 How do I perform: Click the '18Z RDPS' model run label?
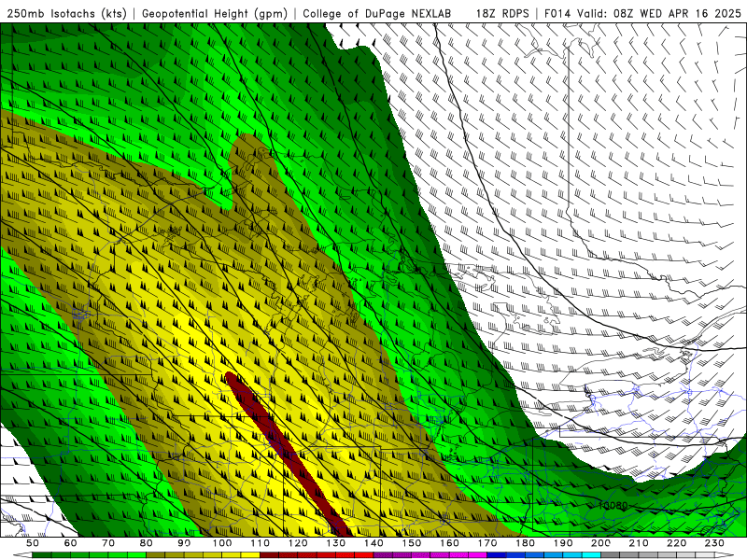click(x=502, y=14)
